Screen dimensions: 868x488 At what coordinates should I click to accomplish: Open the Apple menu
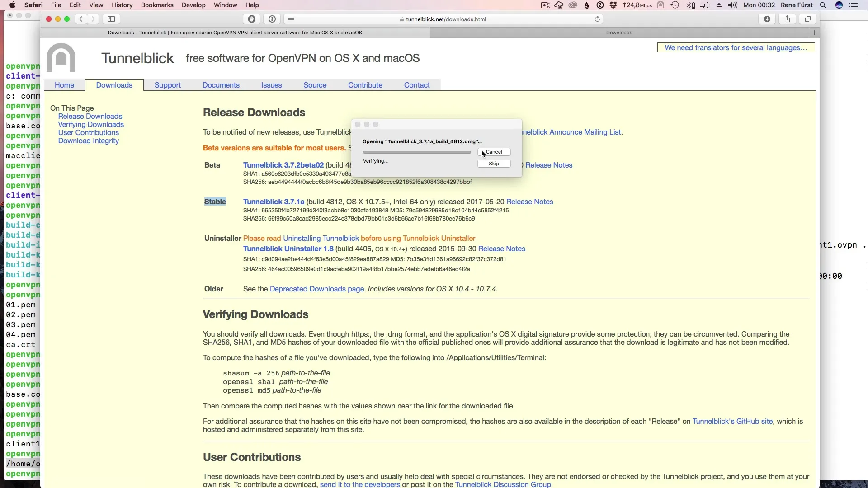[12, 5]
